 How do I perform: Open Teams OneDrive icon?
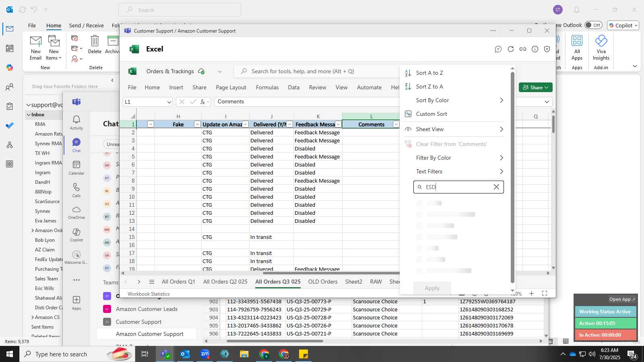[x=76, y=212]
